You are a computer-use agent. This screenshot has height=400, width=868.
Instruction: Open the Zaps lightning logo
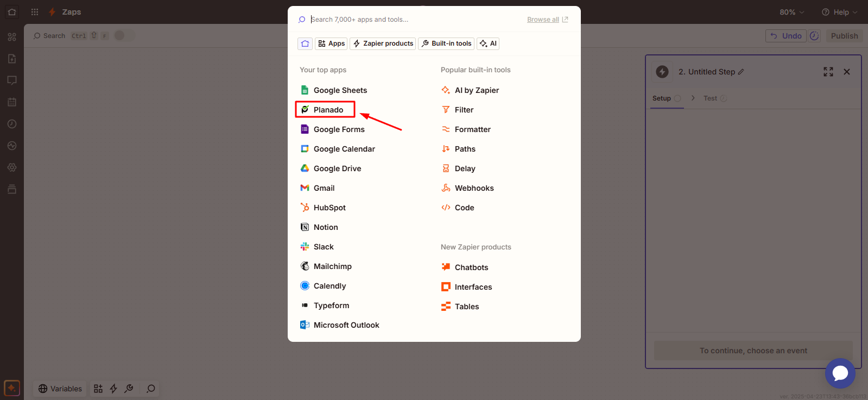52,12
